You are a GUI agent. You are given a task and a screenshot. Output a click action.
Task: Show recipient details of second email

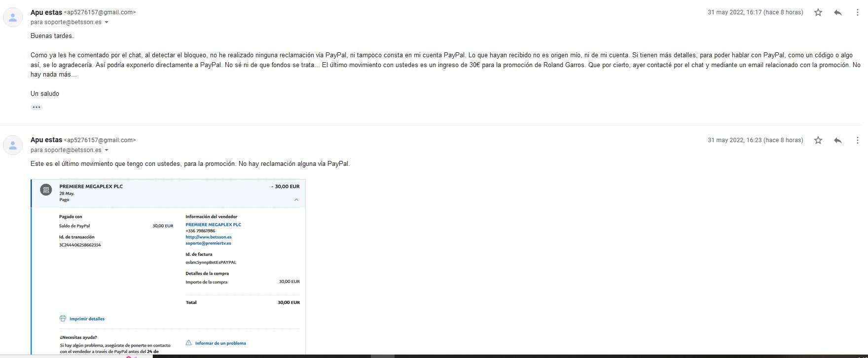point(107,150)
